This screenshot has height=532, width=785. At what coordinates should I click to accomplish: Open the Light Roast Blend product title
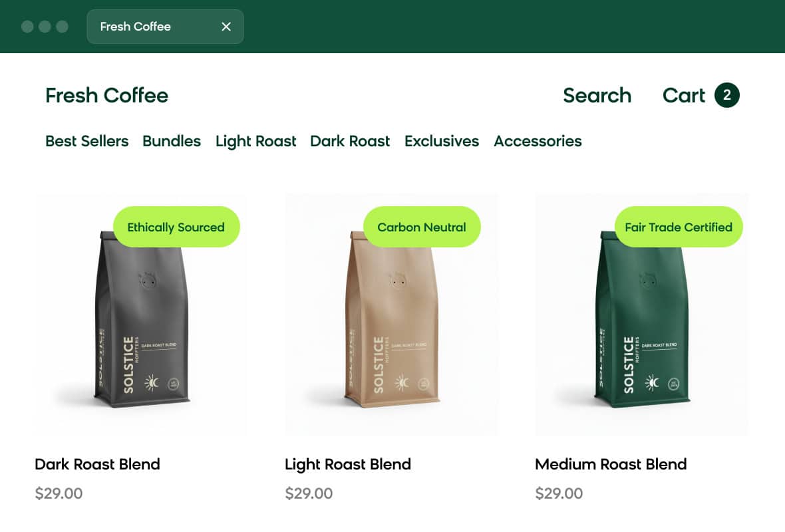[348, 464]
